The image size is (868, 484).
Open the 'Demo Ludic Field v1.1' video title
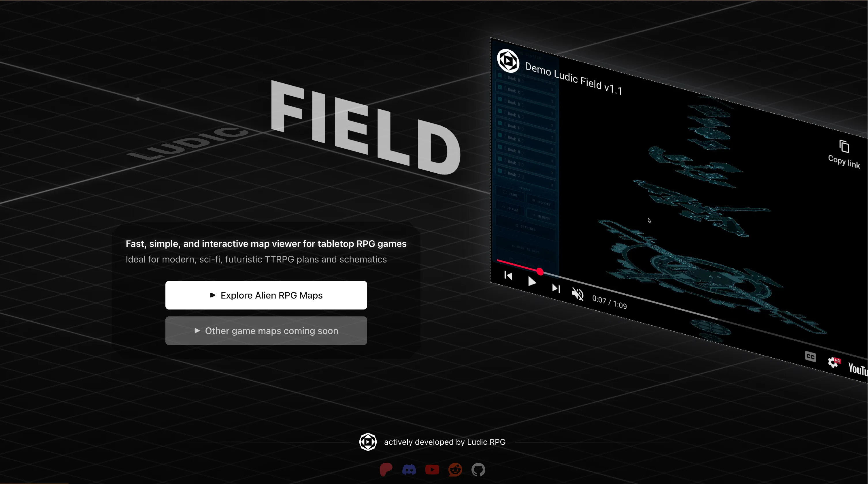(573, 78)
